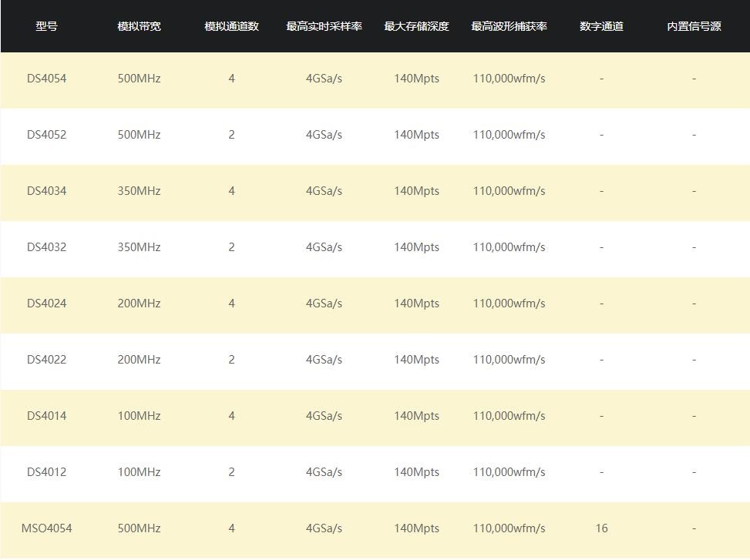
Task: Click channel count 2 in DS4022 row
Action: tap(231, 360)
